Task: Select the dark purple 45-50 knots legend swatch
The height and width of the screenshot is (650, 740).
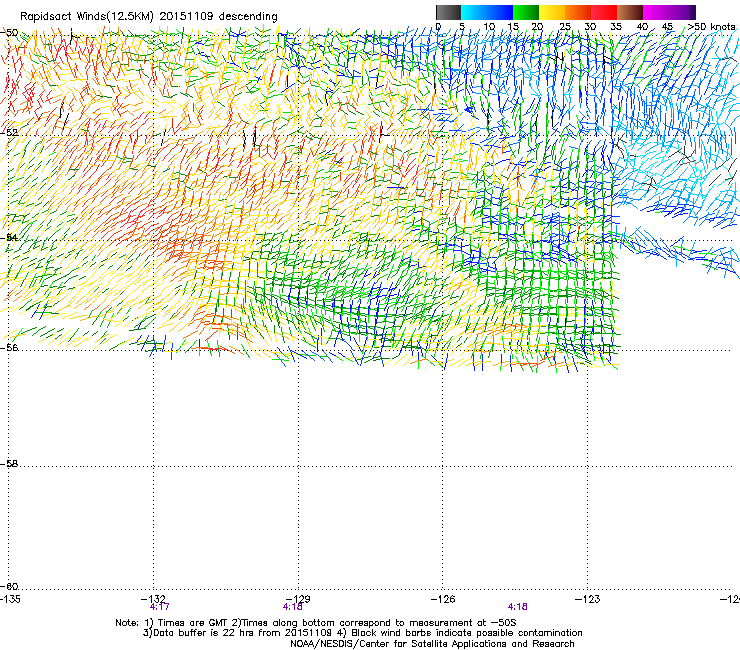Action: 682,12
